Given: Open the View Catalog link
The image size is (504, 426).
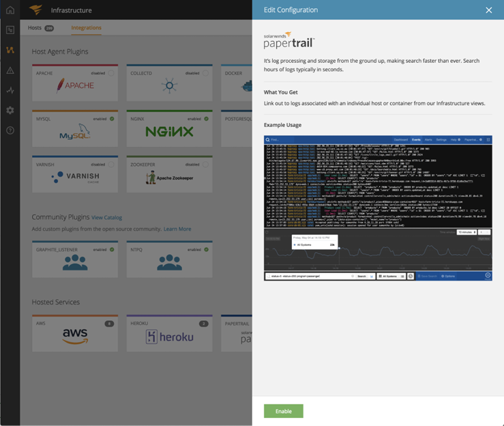Looking at the screenshot, I should tap(106, 218).
